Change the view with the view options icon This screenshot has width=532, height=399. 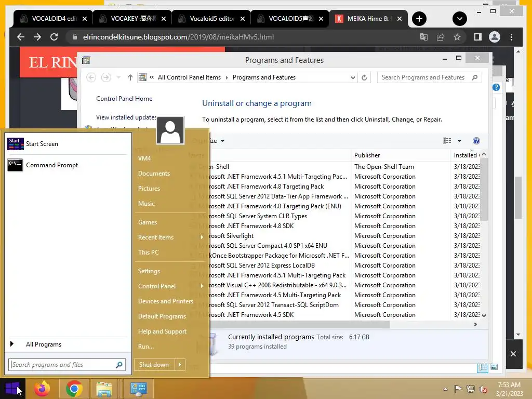[x=447, y=141]
